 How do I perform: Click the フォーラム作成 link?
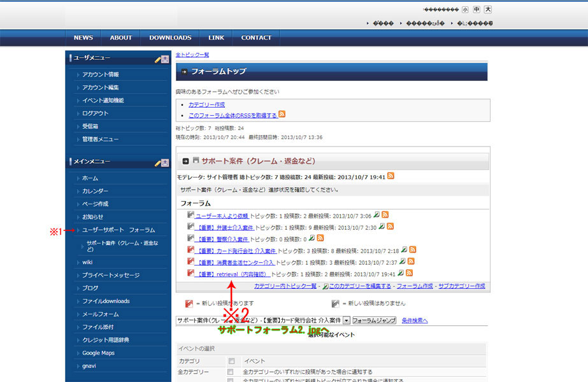pos(415,286)
